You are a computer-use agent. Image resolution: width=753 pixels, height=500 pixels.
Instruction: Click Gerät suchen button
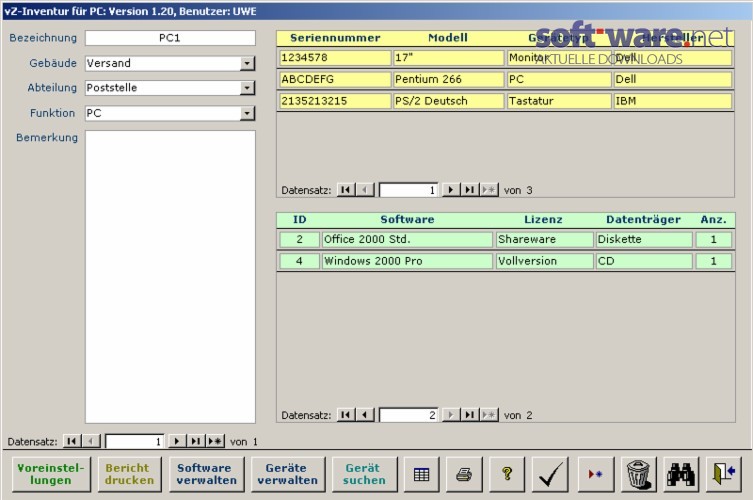pyautogui.click(x=364, y=475)
